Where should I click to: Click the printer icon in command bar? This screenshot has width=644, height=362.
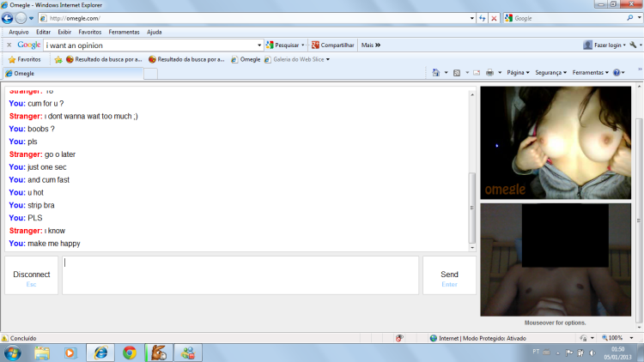(489, 73)
